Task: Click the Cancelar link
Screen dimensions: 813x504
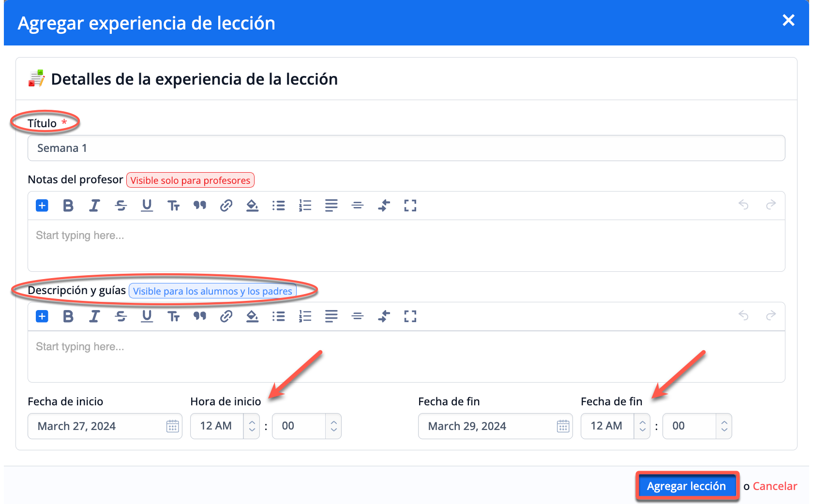Action: coord(775,486)
